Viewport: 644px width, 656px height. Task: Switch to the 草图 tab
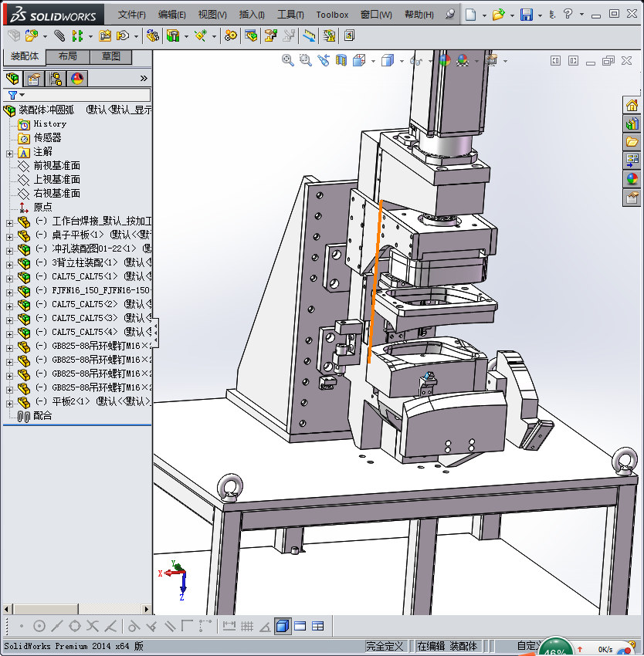110,56
